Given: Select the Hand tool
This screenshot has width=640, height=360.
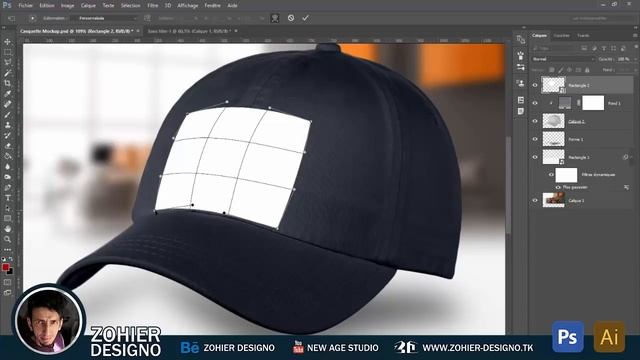Looking at the screenshot, I should (7, 229).
